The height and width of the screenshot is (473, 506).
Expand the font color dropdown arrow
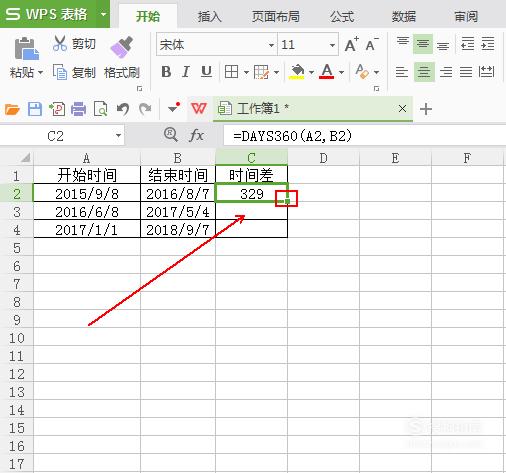point(341,72)
